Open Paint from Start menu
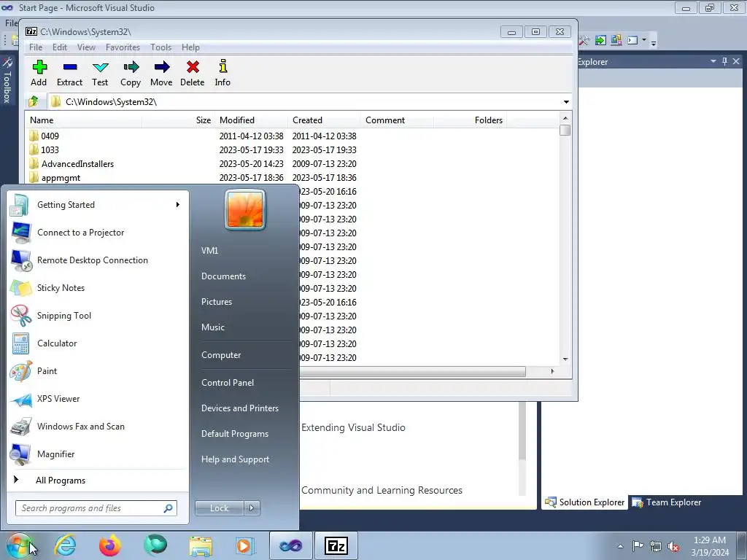Viewport: 747px width, 560px height. [96, 371]
